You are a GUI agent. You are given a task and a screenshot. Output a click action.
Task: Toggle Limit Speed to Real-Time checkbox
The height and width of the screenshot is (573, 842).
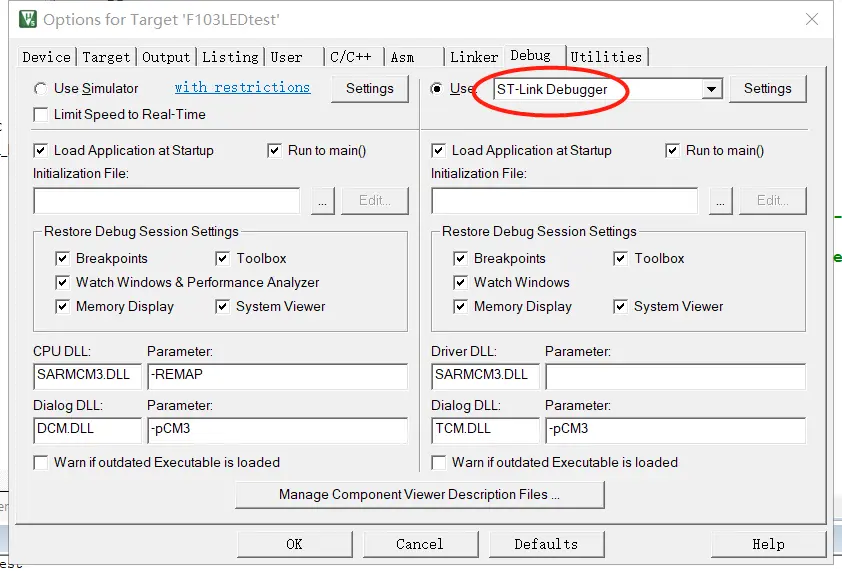coord(40,114)
